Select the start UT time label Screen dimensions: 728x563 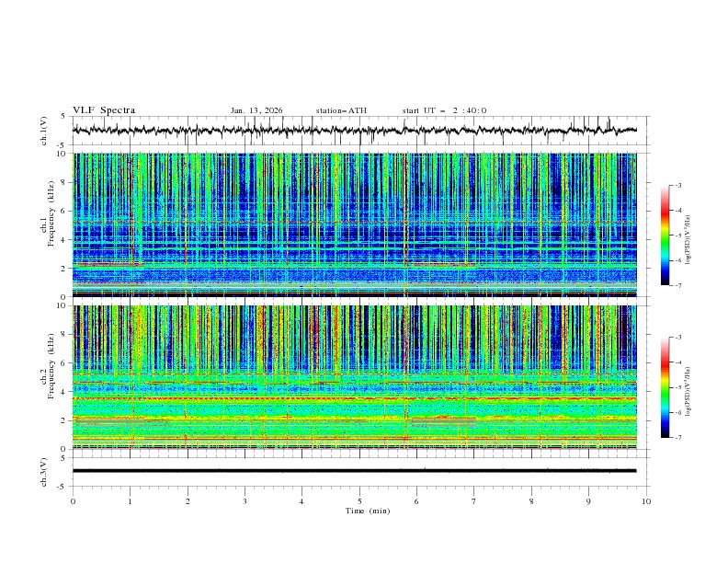[x=444, y=110]
